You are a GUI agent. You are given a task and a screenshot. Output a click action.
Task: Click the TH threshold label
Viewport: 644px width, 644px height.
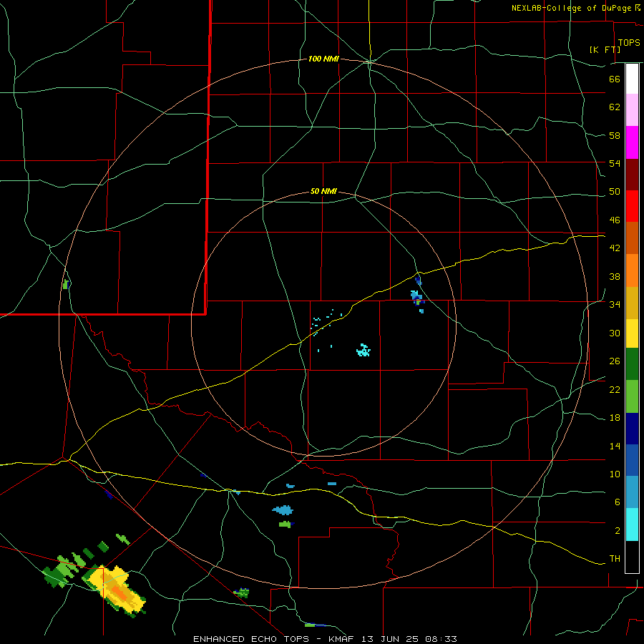615,559
